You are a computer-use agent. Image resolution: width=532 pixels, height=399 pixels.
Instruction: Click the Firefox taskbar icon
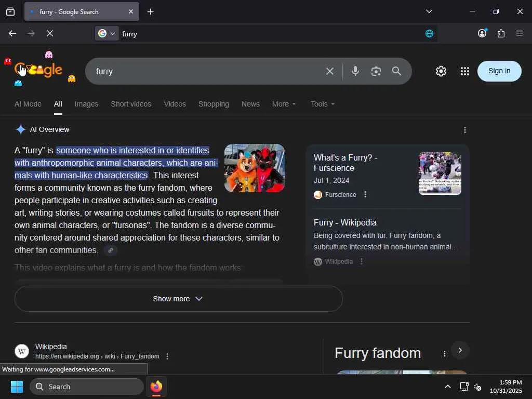coord(156,387)
